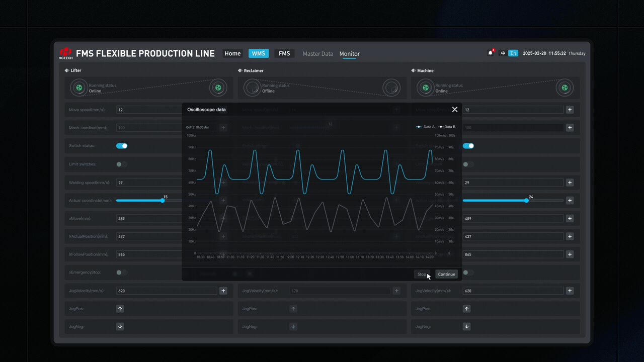Toggle Data B series in chart legend
The width and height of the screenshot is (644, 362).
tap(447, 127)
